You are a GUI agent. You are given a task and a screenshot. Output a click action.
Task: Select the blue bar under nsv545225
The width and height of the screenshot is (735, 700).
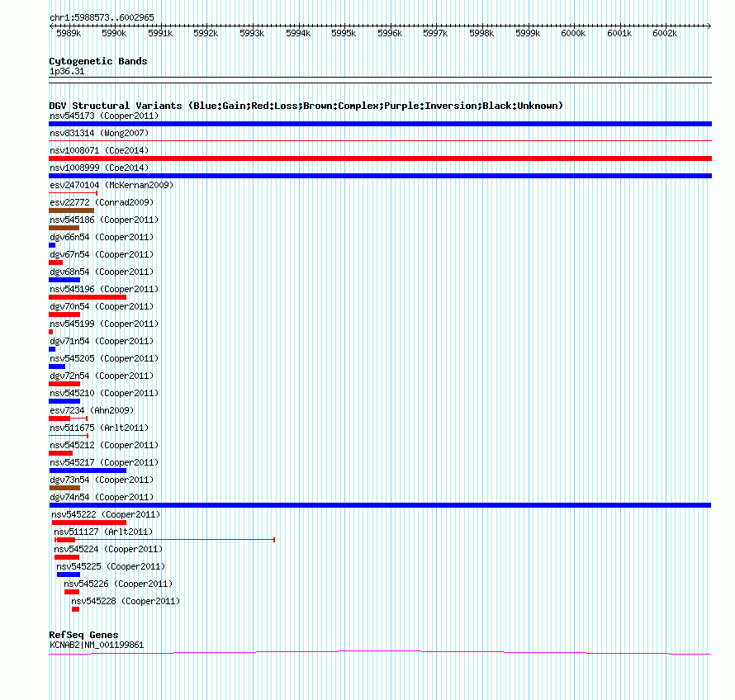pos(69,575)
